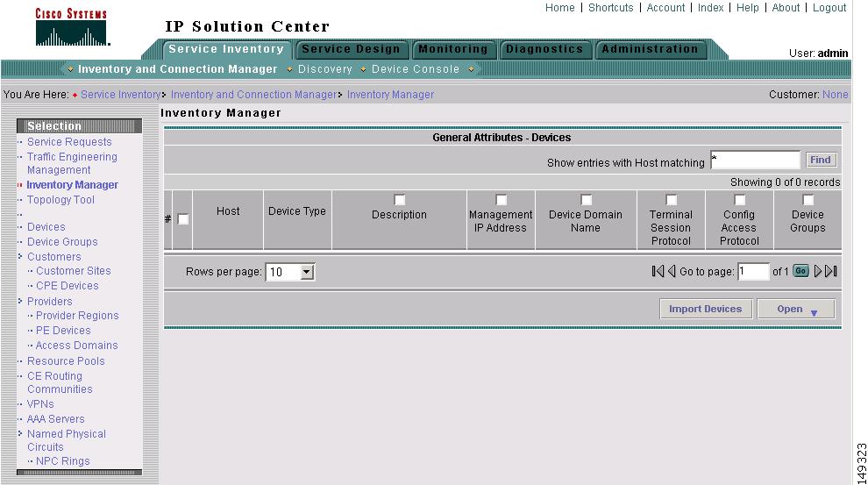Open the Diagnostics tab
The width and height of the screenshot is (868, 485).
point(544,49)
